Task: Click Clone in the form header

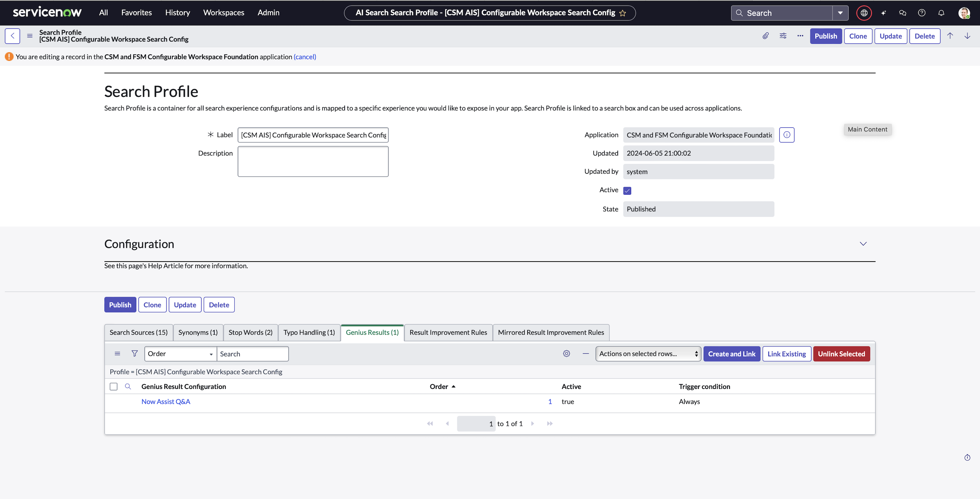Action: click(858, 36)
